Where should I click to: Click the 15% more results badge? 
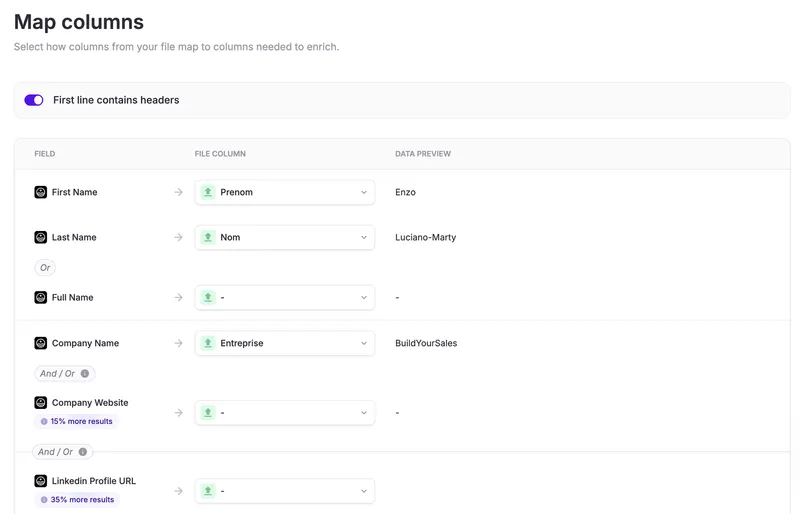pyautogui.click(x=76, y=422)
